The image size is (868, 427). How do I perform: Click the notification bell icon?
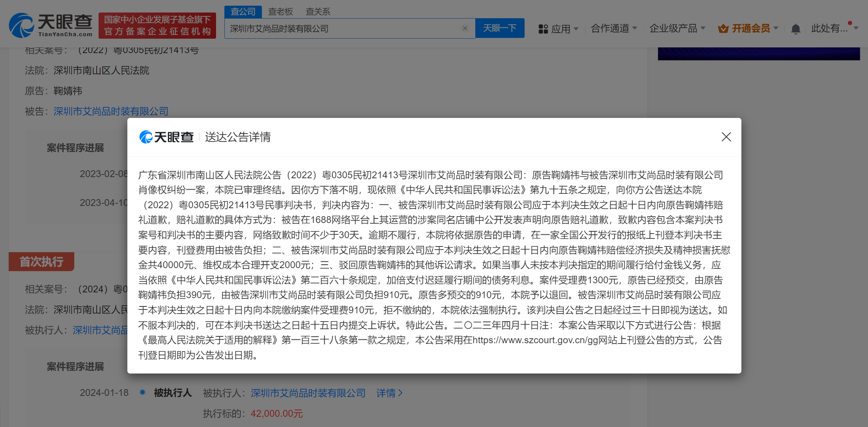pos(796,28)
